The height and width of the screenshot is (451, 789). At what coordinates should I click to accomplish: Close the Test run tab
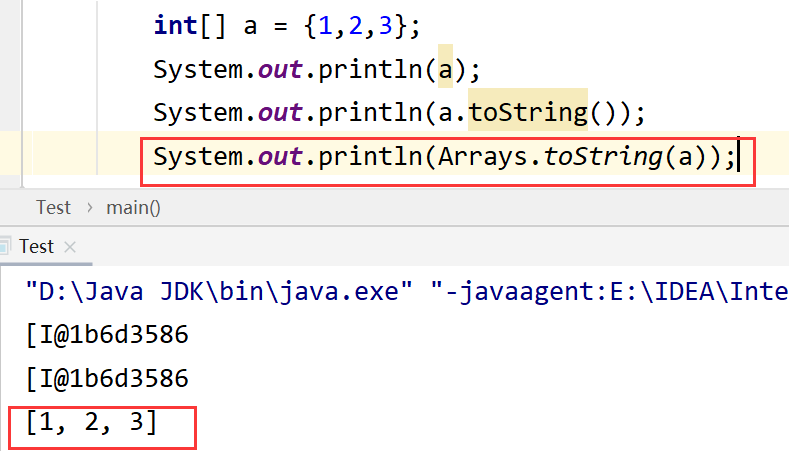click(x=70, y=247)
